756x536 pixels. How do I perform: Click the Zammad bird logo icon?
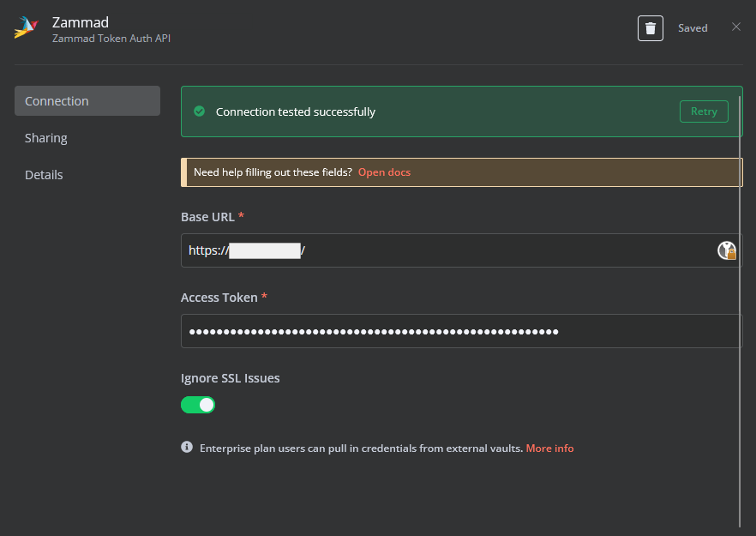click(x=26, y=27)
